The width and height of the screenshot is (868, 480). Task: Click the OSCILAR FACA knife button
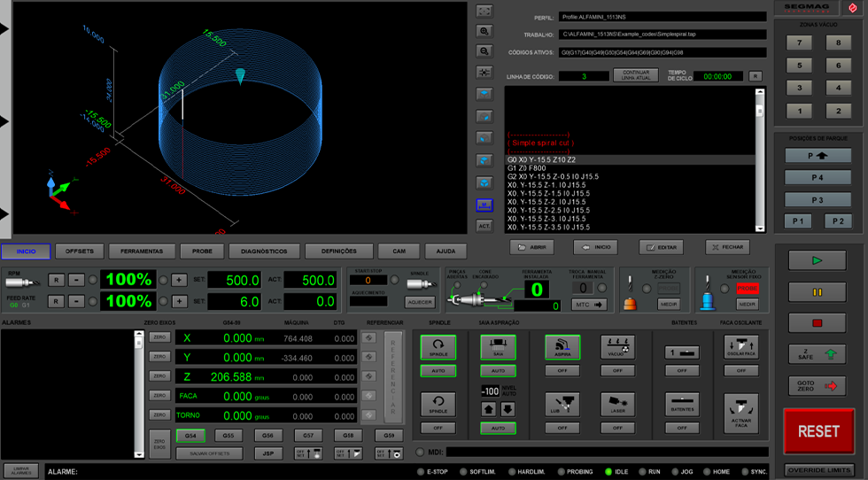741,347
